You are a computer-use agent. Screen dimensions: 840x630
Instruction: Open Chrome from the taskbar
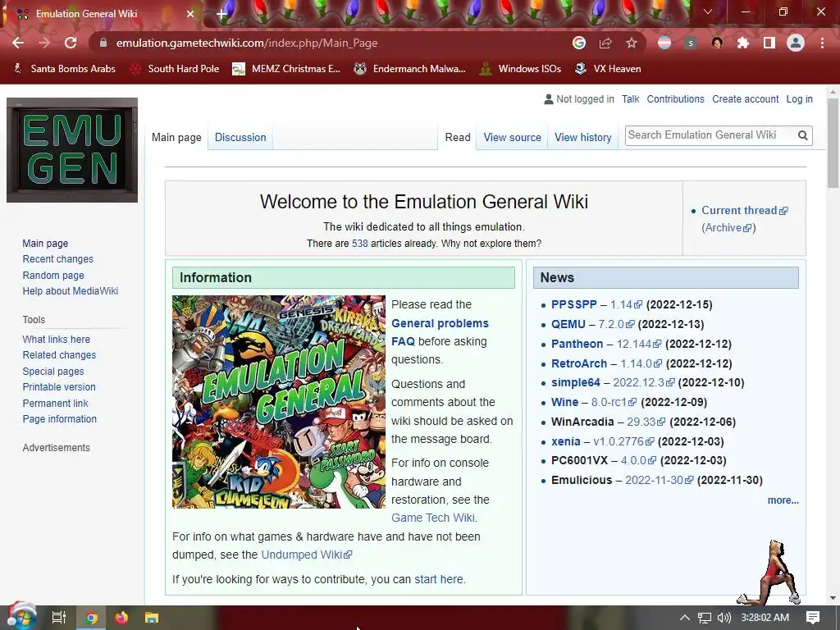[91, 618]
